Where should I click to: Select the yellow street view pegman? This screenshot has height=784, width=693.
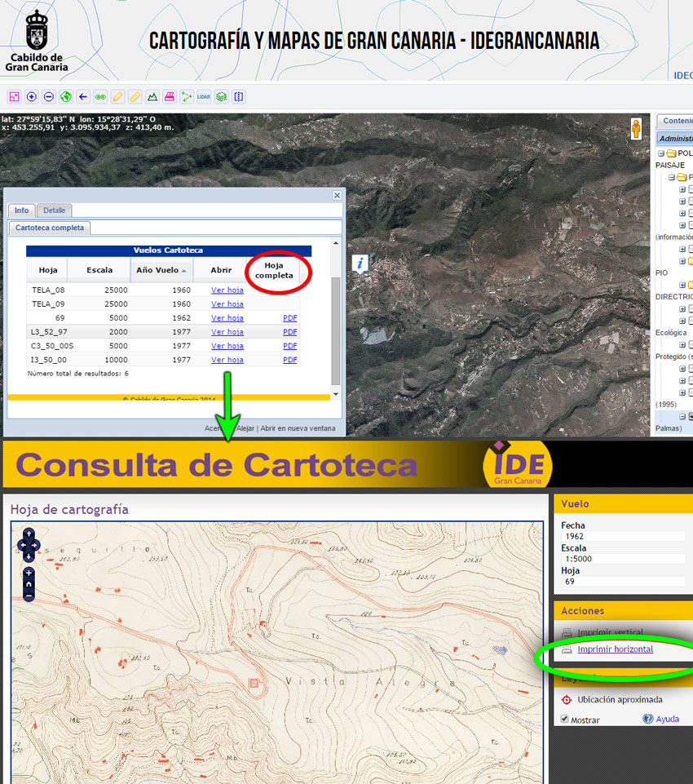click(636, 129)
